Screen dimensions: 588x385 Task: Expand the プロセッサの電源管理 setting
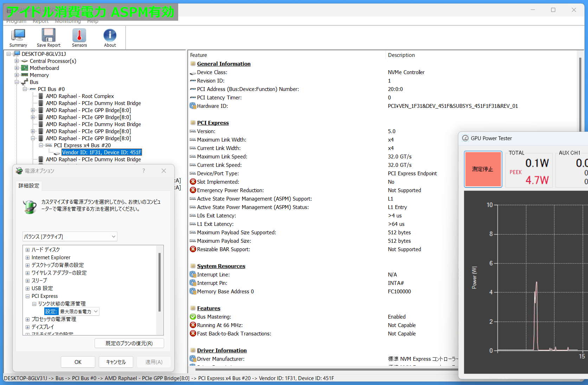(27, 319)
